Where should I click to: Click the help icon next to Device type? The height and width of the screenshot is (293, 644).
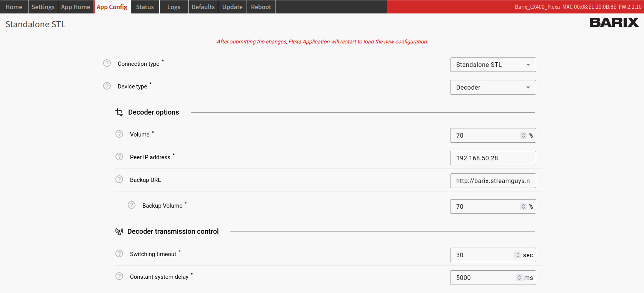click(107, 86)
